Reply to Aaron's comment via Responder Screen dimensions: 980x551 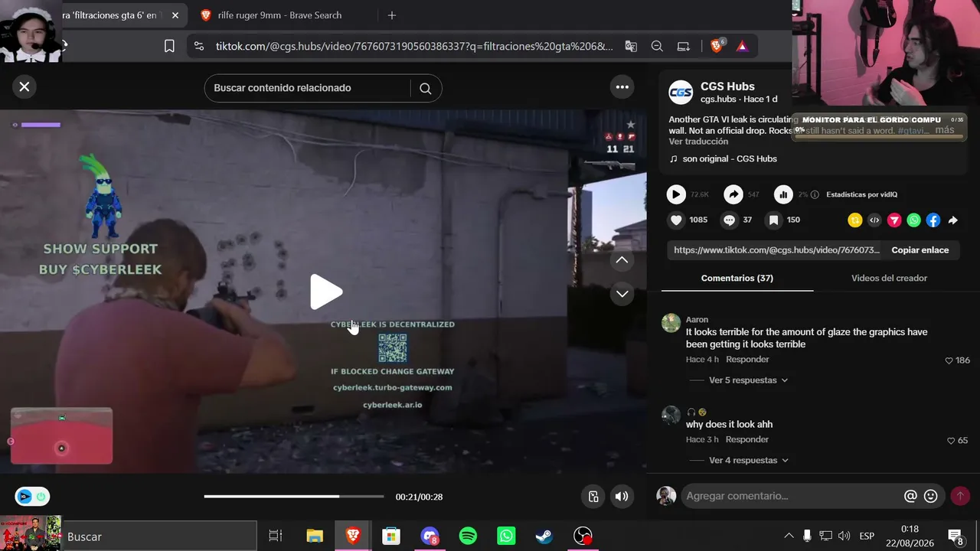pyautogui.click(x=747, y=360)
